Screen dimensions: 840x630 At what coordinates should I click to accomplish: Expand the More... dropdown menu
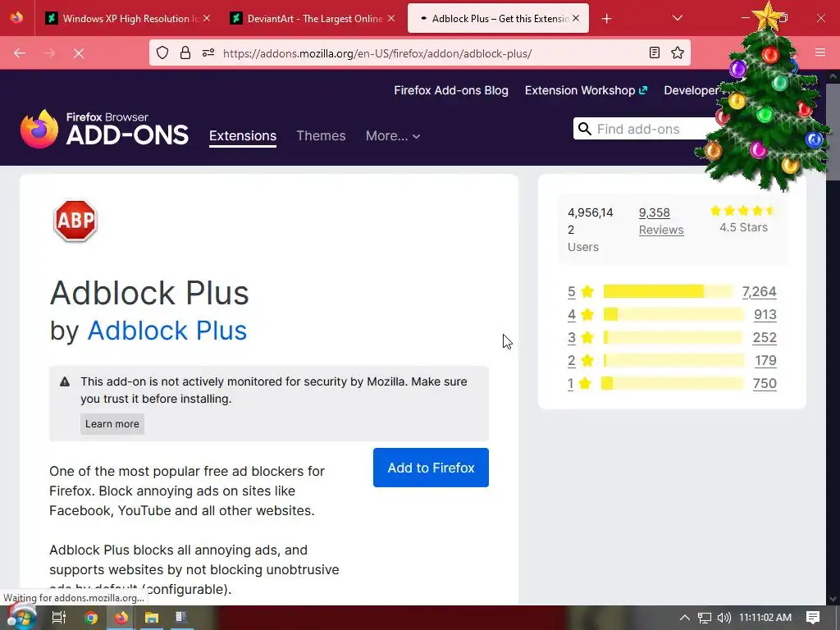(393, 136)
